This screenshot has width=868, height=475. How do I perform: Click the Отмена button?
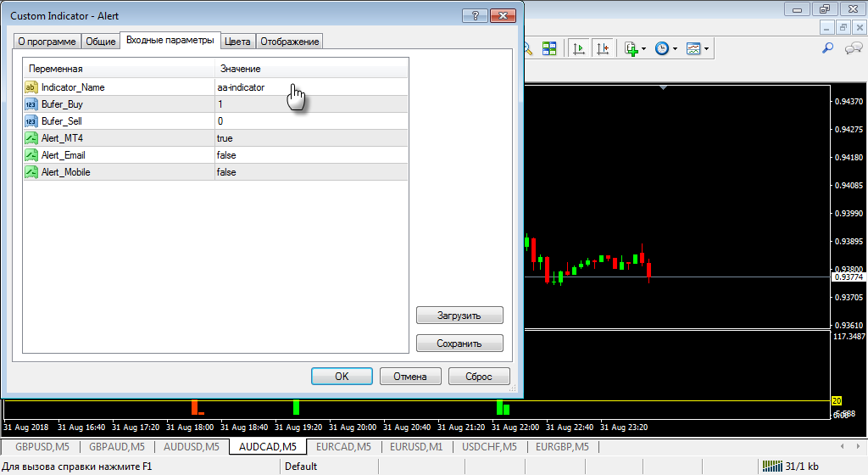(410, 377)
